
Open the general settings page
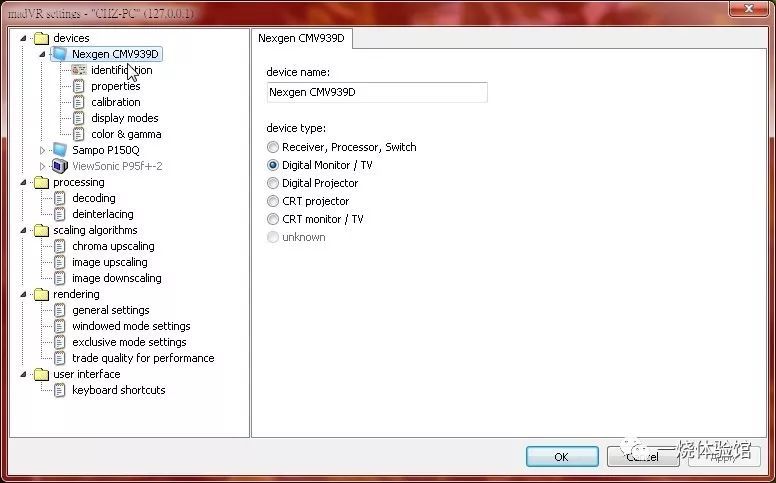point(111,310)
